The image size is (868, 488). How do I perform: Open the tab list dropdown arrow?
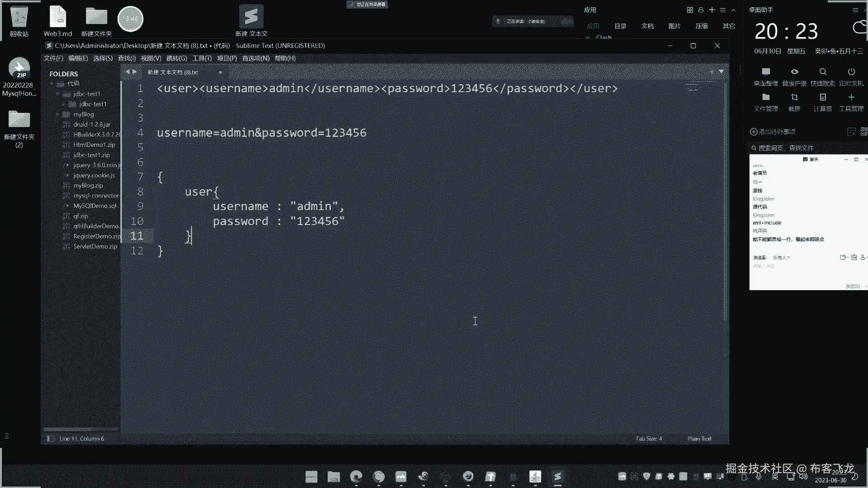click(x=721, y=72)
